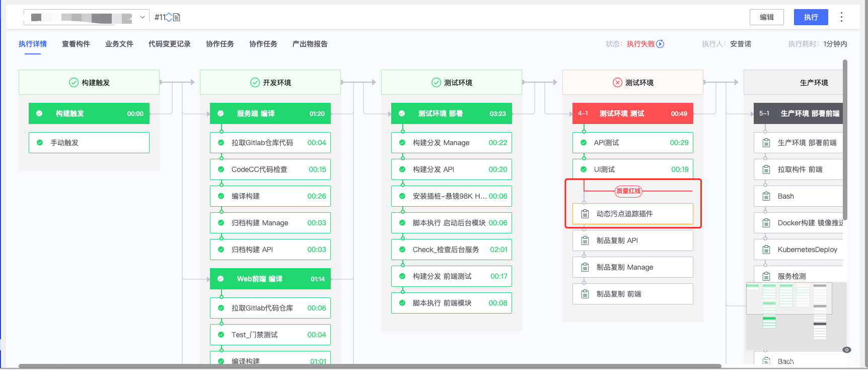Screen dimensions: 868x370
Task: Expand the 服务端 编译 job header
Action: [x=270, y=113]
